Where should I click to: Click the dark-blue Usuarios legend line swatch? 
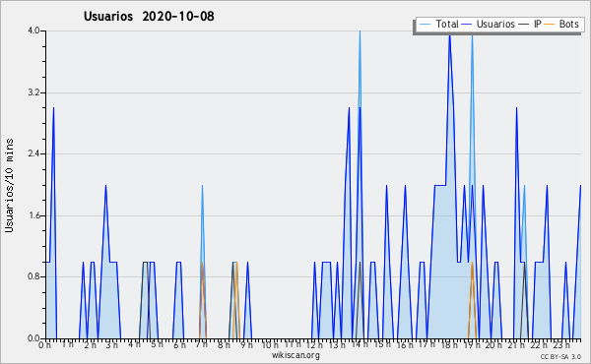coord(467,25)
